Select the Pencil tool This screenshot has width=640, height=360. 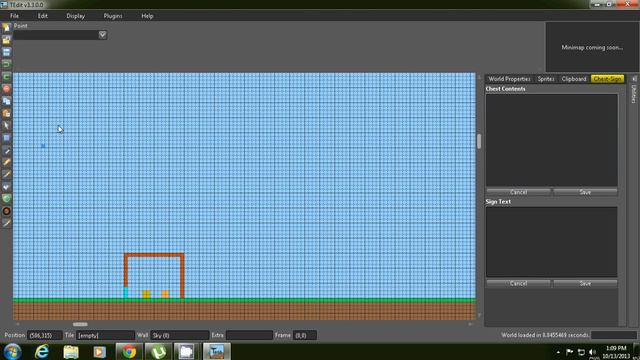[x=6, y=162]
